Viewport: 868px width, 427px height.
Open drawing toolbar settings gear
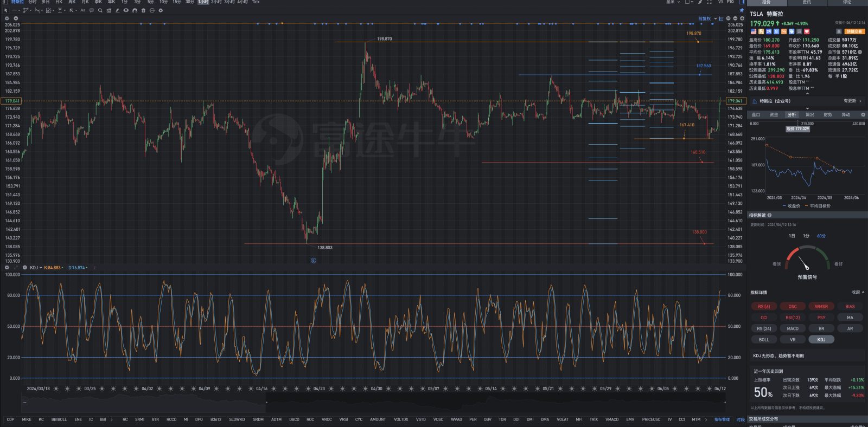point(161,10)
